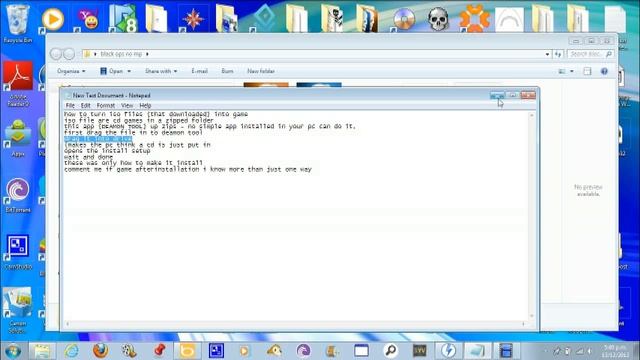Screen dimensions: 640x360
Task: Click Burn in the Explorer toolbar
Action: (227, 71)
